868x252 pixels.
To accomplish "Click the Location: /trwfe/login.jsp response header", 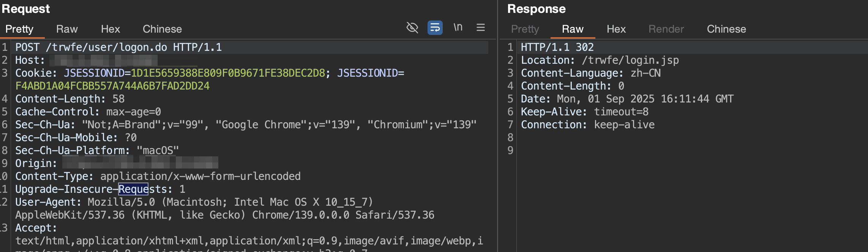I will [x=600, y=60].
